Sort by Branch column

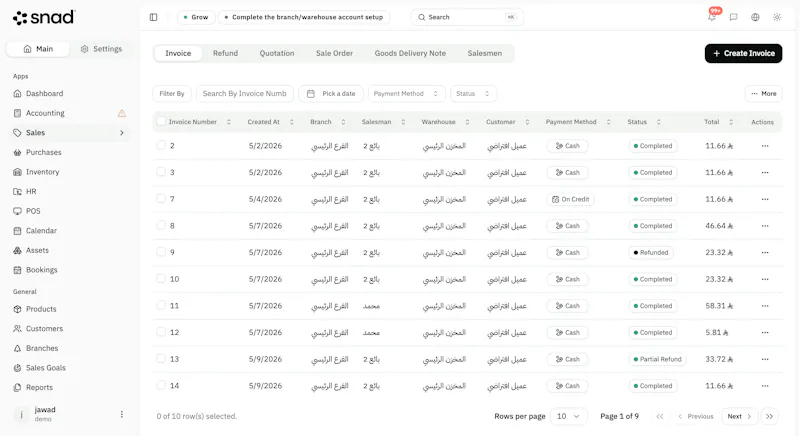click(x=328, y=122)
